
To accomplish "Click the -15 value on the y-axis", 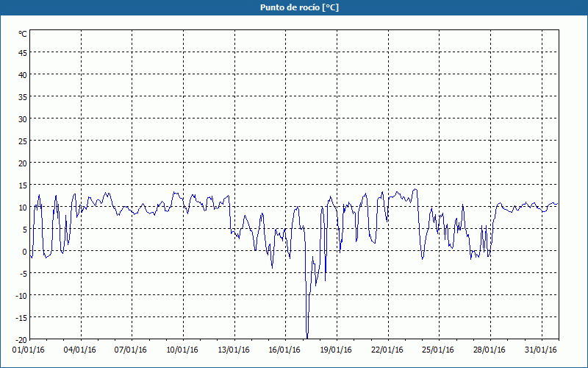I will click(22, 318).
